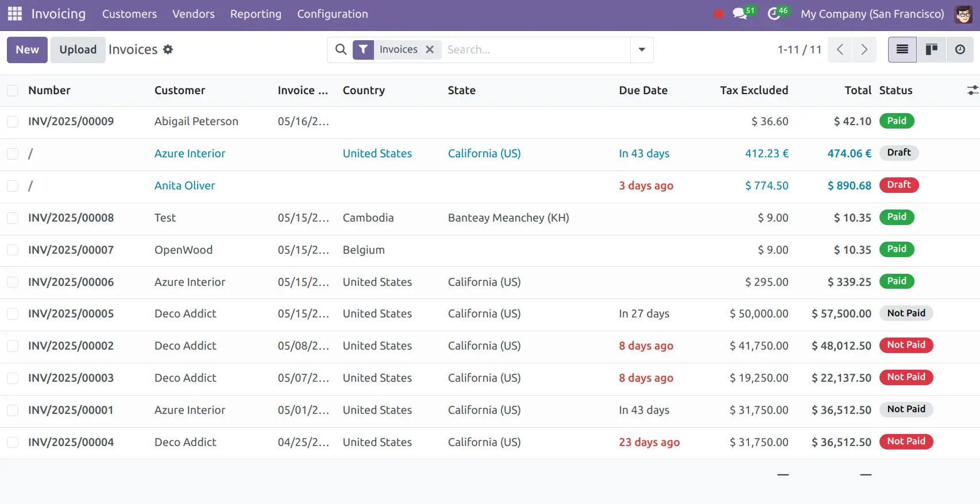Open the Azure Interior draft invoice link

[x=190, y=153]
